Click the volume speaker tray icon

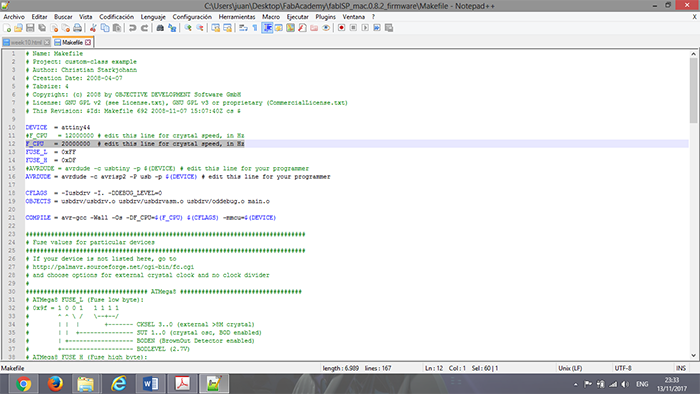point(625,384)
